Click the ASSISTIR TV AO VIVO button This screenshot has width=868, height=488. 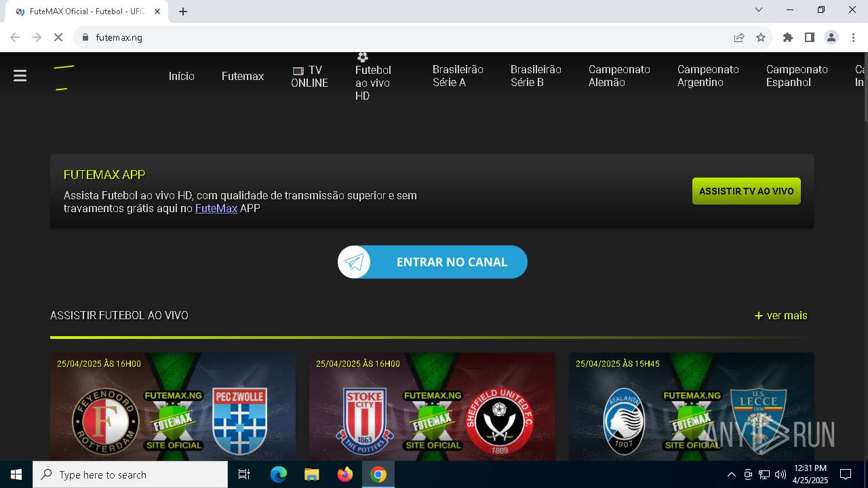tap(747, 191)
